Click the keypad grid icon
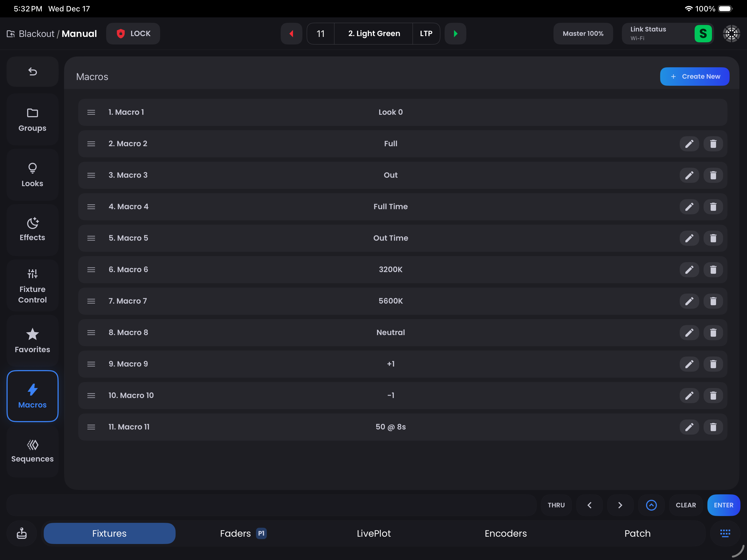The image size is (747, 560). point(725,533)
